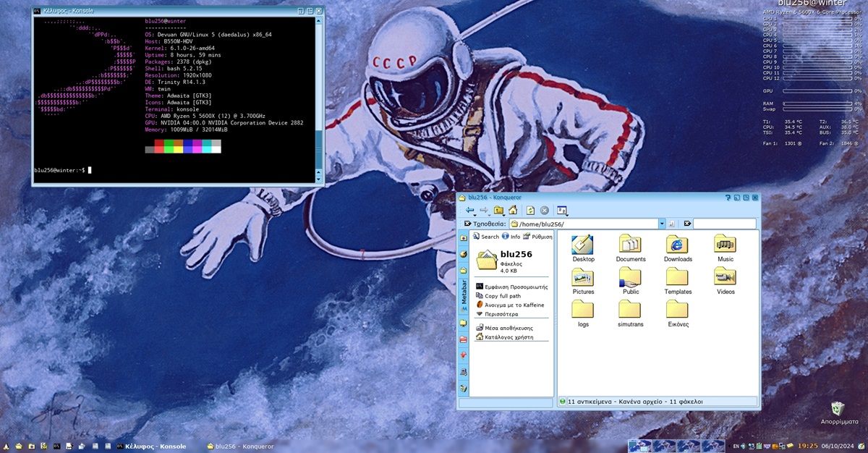Click the Info icon in the Metabar panel
The height and width of the screenshot is (453, 868).
pyautogui.click(x=505, y=237)
